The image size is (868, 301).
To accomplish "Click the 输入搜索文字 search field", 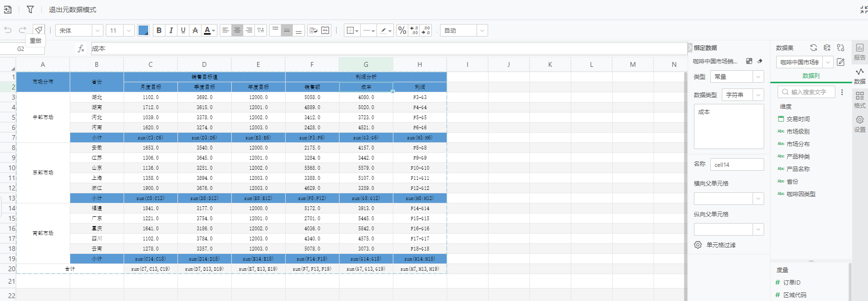I will (x=806, y=92).
